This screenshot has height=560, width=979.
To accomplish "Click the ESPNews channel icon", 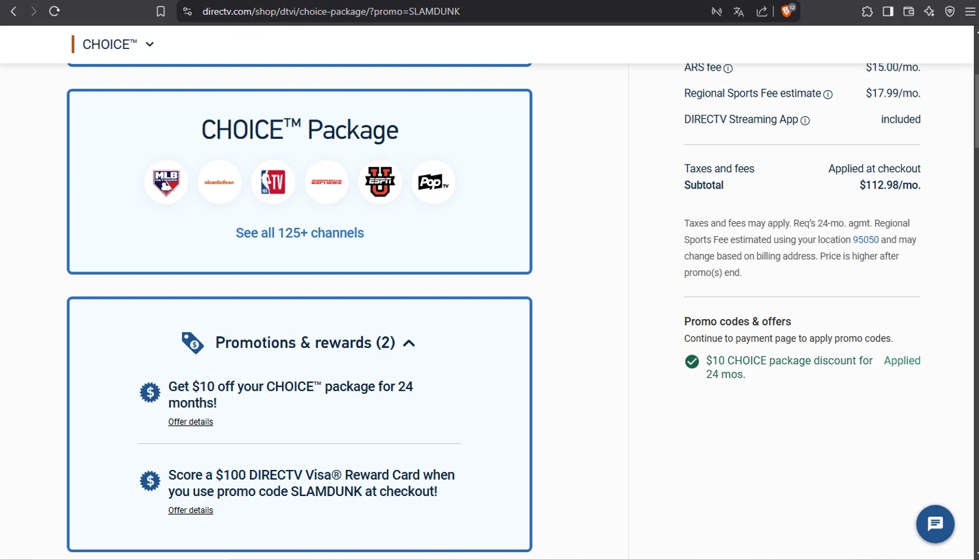I will click(326, 182).
